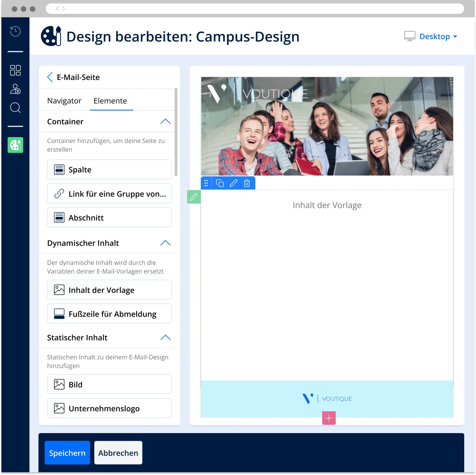Cancel editing with Abbrechen
Screen dimensions: 476x475
pyautogui.click(x=118, y=452)
